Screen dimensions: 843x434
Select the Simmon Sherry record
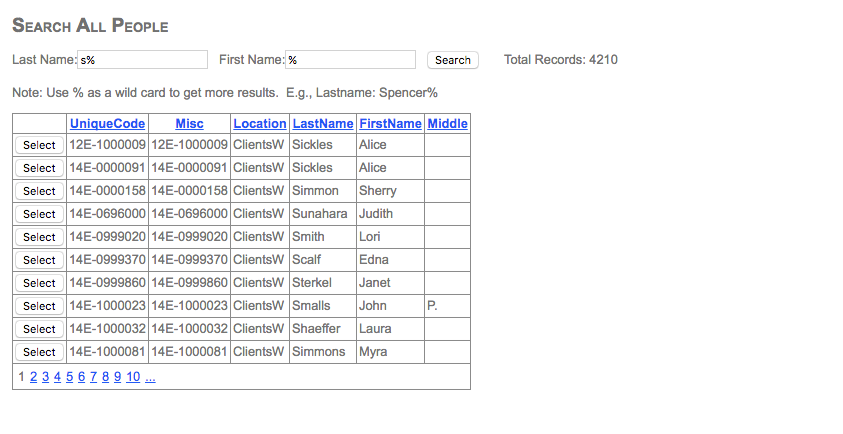39,191
